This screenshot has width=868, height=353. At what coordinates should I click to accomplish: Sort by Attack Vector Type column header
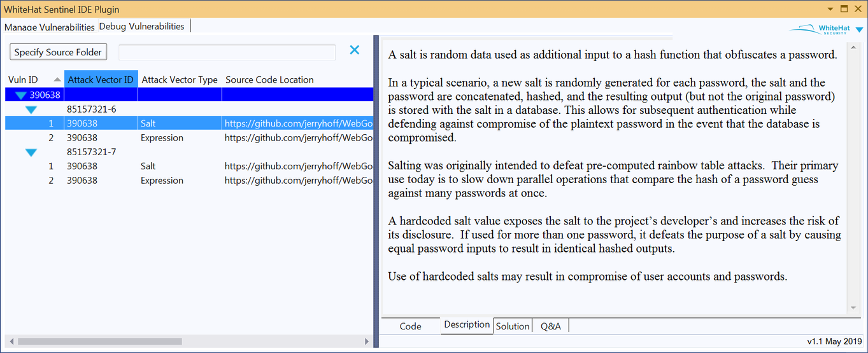click(x=180, y=80)
